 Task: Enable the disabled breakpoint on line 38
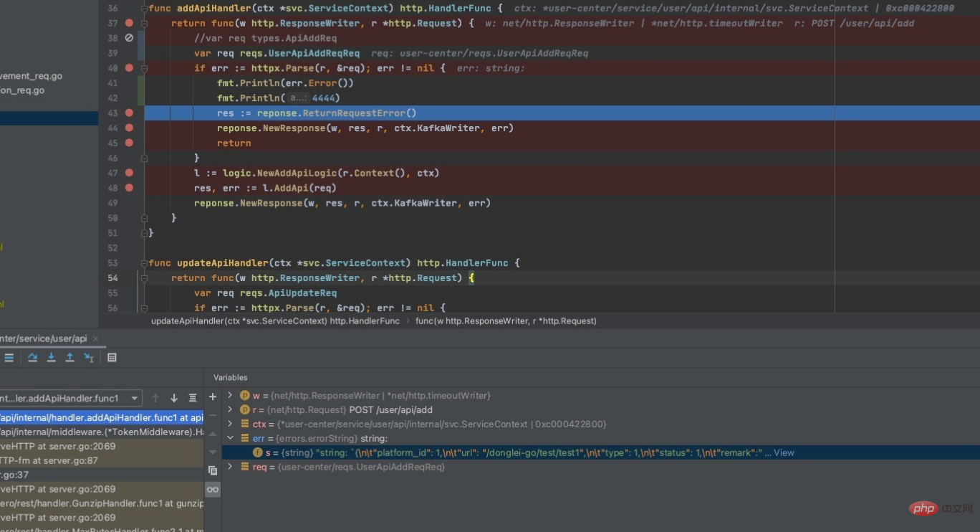[x=129, y=38]
